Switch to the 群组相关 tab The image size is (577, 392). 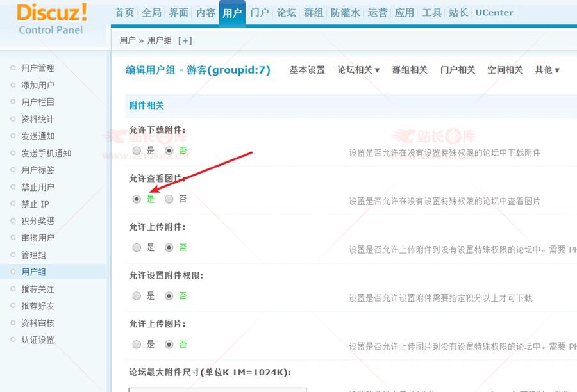click(x=410, y=70)
